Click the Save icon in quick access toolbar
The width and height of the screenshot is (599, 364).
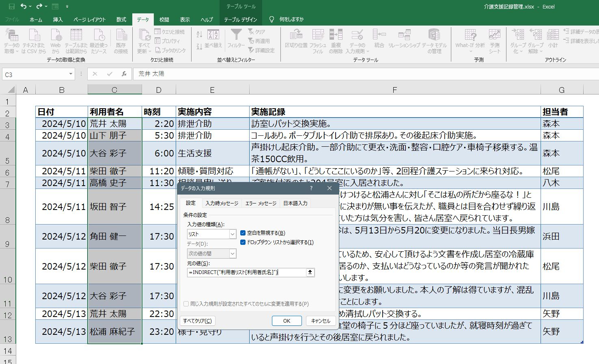[x=11, y=6]
